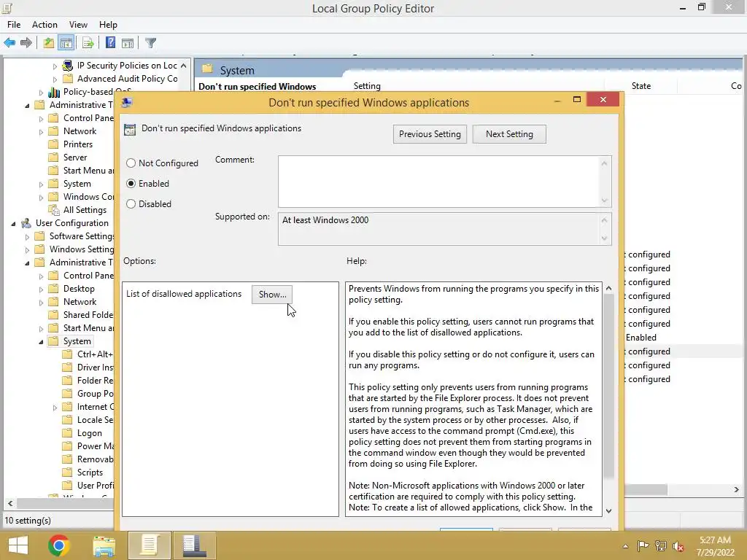Select the Ctrl+Alt+Del Options folder
The image size is (747, 560).
(x=94, y=354)
